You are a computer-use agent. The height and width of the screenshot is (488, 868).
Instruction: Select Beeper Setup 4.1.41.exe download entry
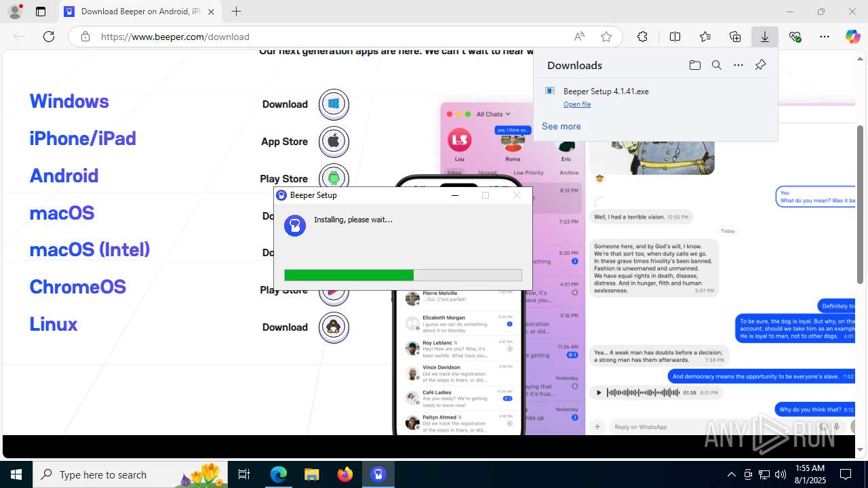pos(656,97)
